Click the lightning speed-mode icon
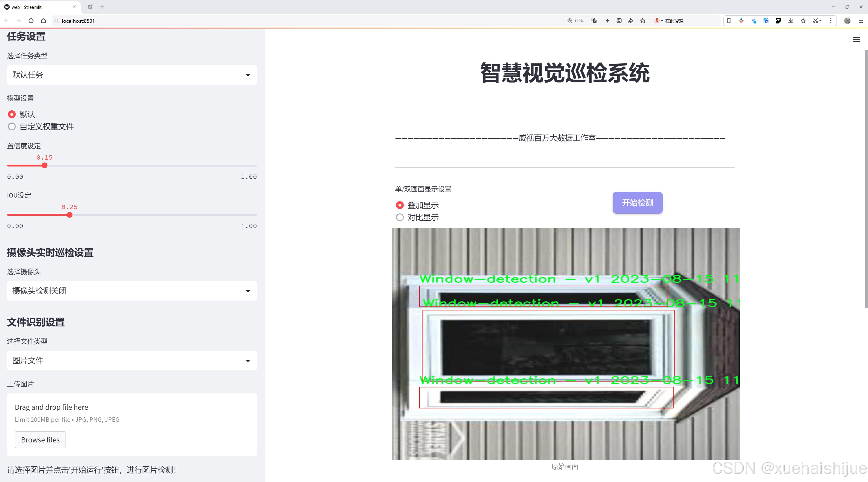 click(x=607, y=20)
